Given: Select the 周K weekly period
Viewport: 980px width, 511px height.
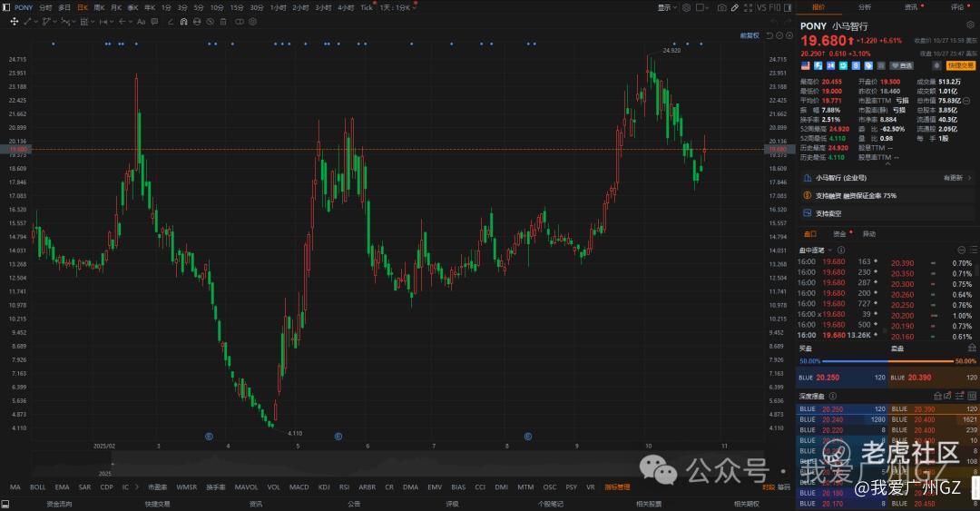Looking at the screenshot, I should tap(100, 7).
